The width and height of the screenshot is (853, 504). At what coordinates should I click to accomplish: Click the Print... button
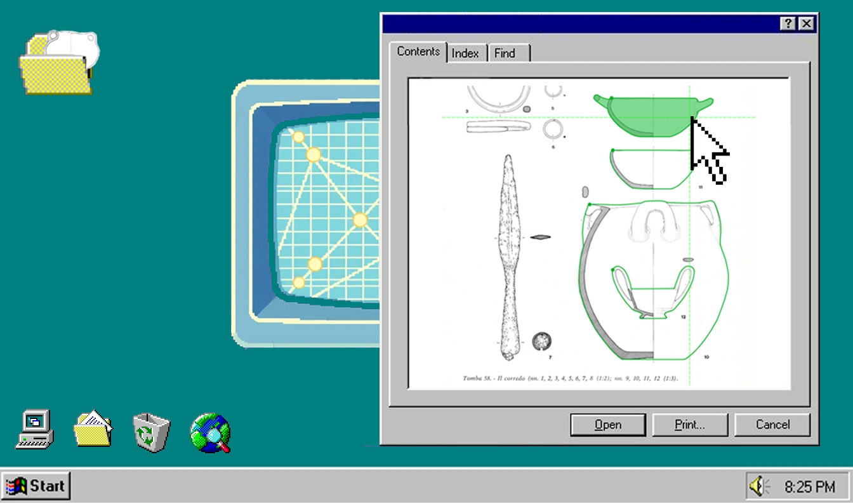point(689,425)
